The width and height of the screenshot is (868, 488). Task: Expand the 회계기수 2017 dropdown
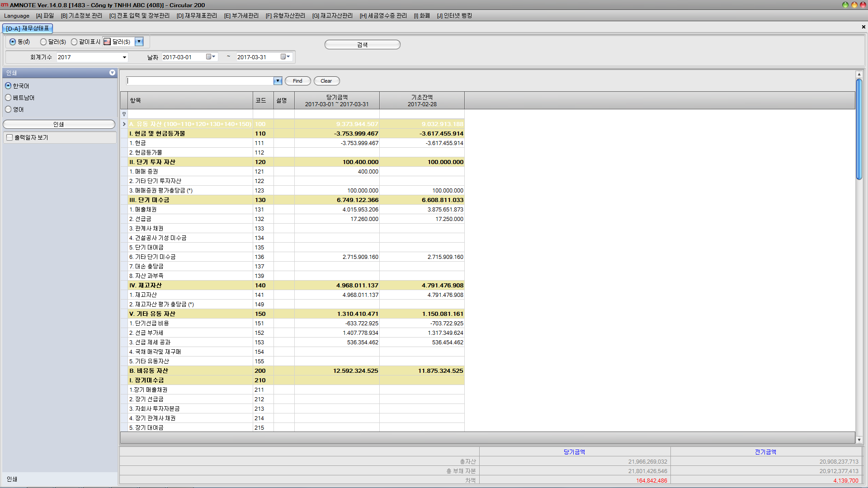pyautogui.click(x=124, y=57)
